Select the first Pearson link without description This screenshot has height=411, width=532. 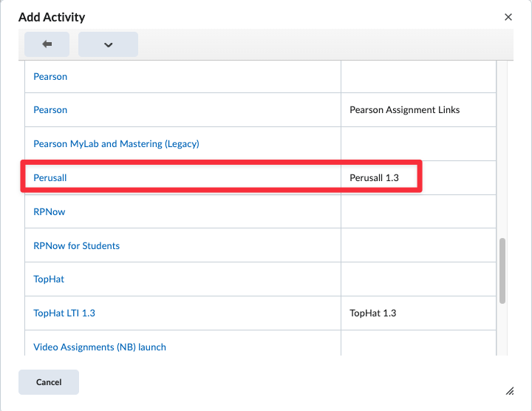point(50,76)
